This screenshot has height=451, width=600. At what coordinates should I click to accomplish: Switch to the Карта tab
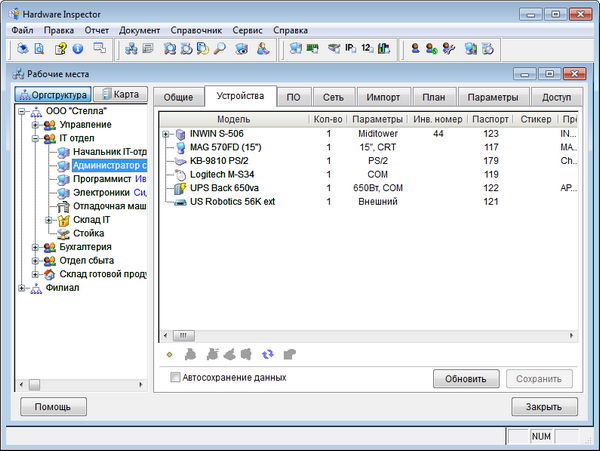coord(121,95)
